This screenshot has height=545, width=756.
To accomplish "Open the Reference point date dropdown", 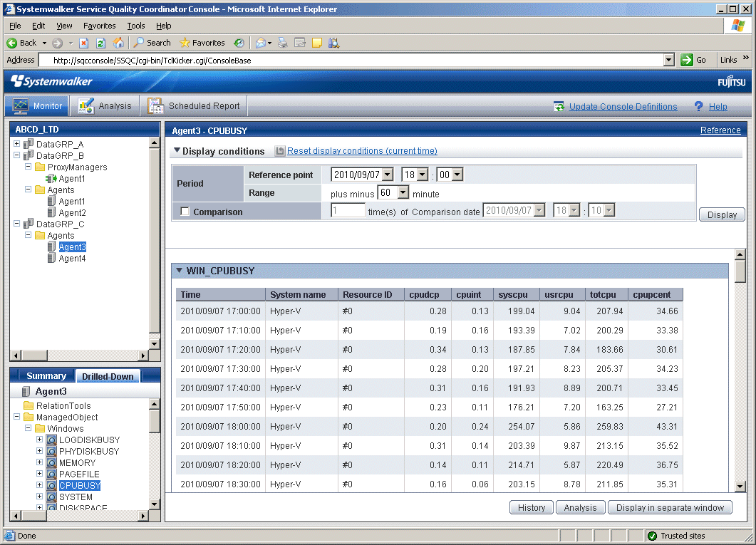I will pyautogui.click(x=387, y=175).
